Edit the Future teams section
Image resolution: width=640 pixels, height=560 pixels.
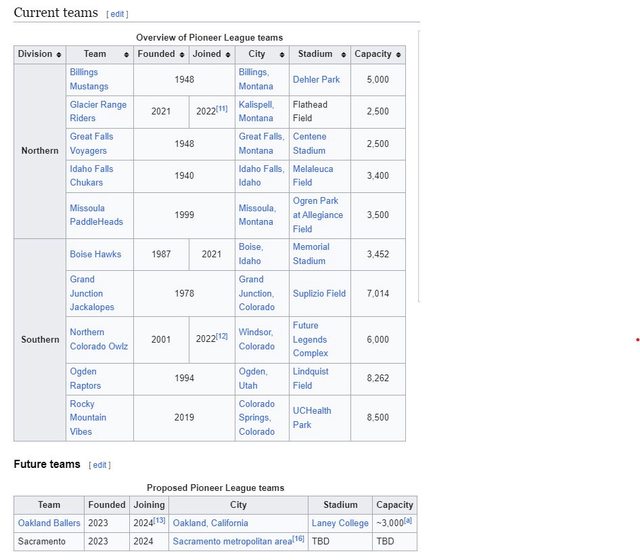coord(98,465)
